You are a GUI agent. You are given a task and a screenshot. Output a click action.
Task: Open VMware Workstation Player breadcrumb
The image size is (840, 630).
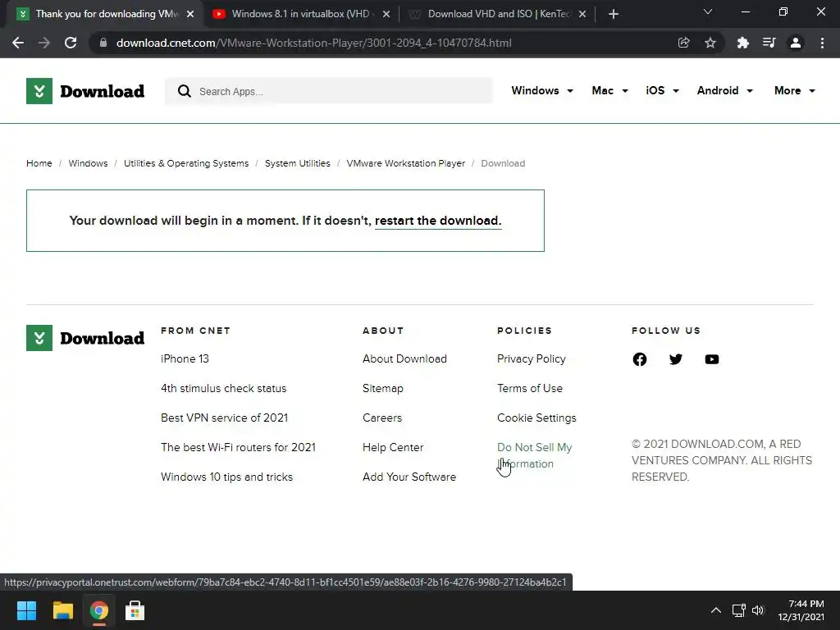(405, 163)
